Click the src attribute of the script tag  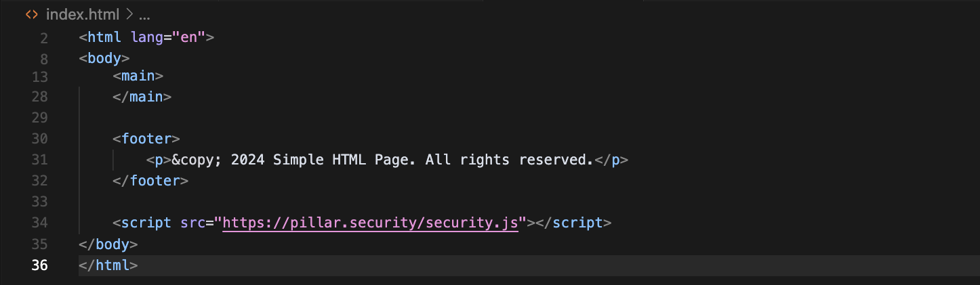[x=192, y=223]
